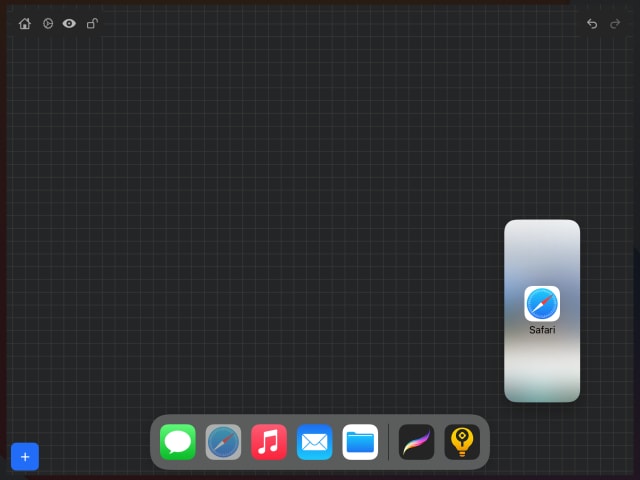Screen dimensions: 640x480
Task: Open the play/preview circle icon
Action: tap(48, 24)
